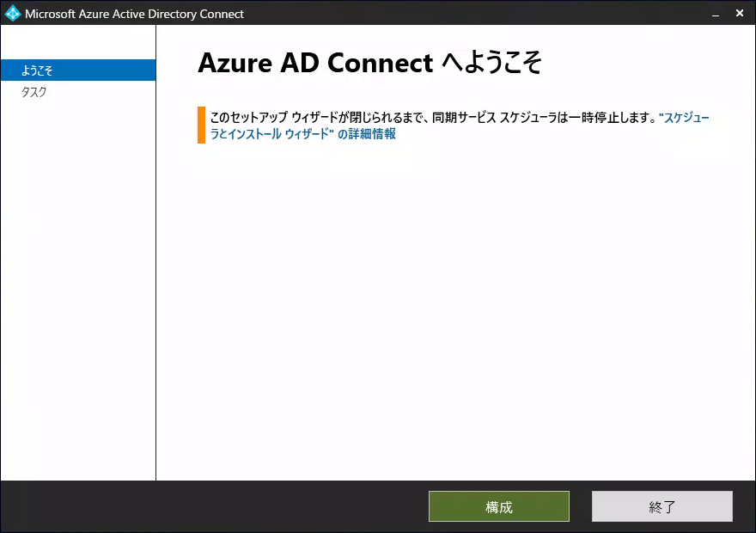Click the "スケジュー link text on first line
This screenshot has width=756, height=533.
684,118
